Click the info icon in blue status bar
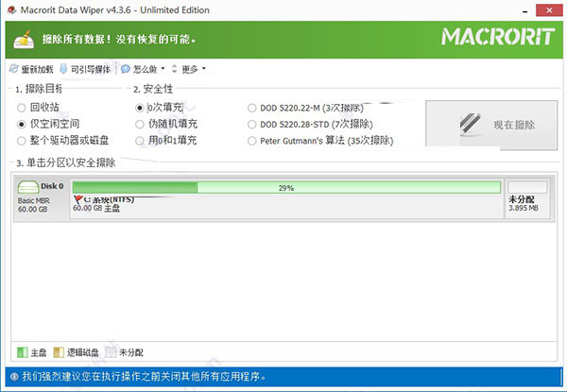567x392 pixels. pyautogui.click(x=14, y=377)
